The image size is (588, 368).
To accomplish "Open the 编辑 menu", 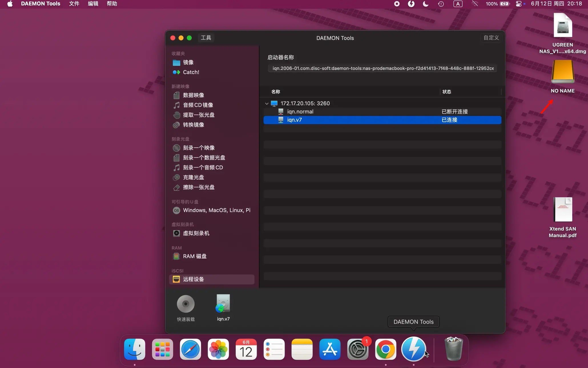I will (x=93, y=4).
